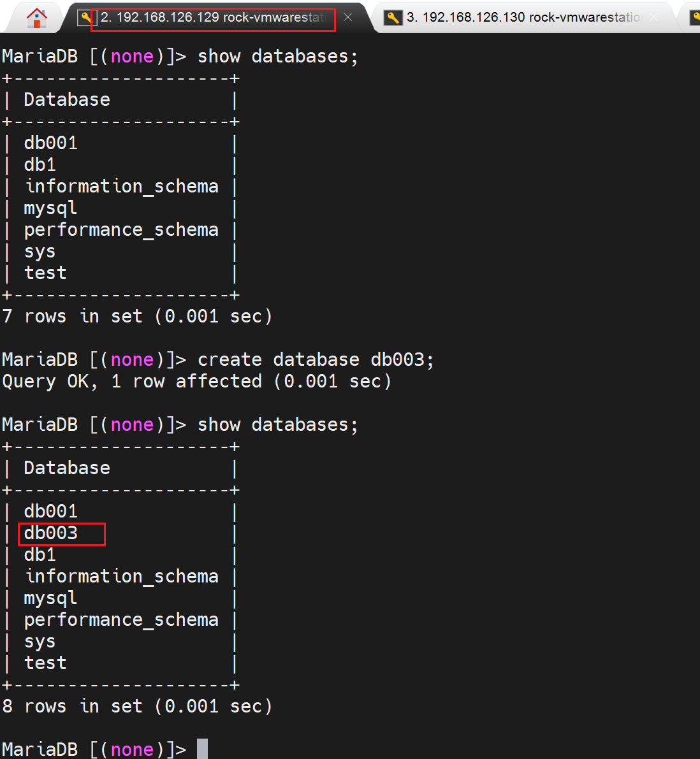Click the 'Query OK, 1 row affected' line

[x=196, y=381]
